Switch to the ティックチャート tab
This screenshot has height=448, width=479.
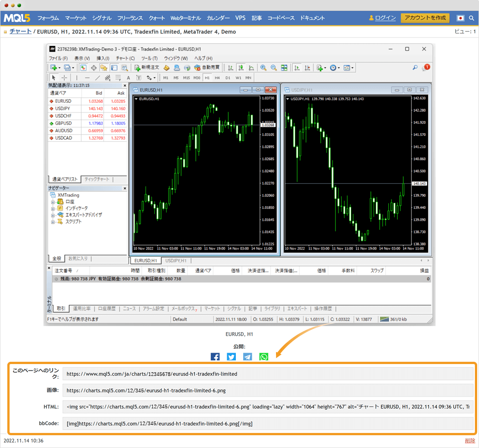97,179
